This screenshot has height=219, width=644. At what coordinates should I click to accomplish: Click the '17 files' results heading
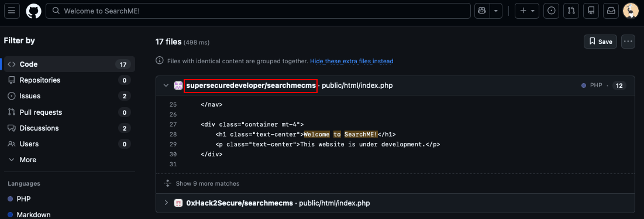[168, 42]
